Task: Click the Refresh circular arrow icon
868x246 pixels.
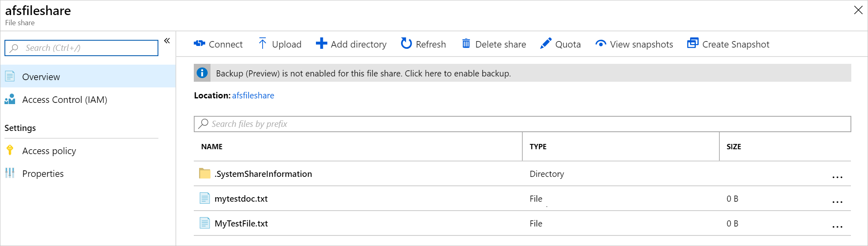Action: tap(406, 44)
